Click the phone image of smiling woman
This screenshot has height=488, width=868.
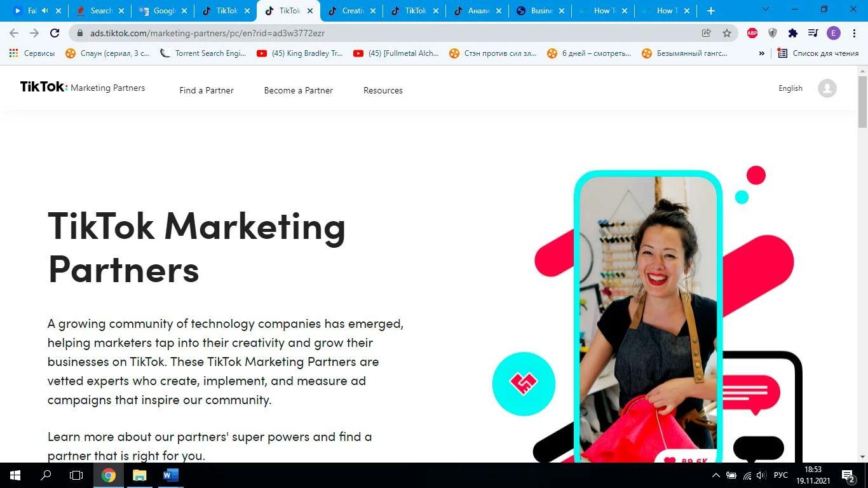648,316
